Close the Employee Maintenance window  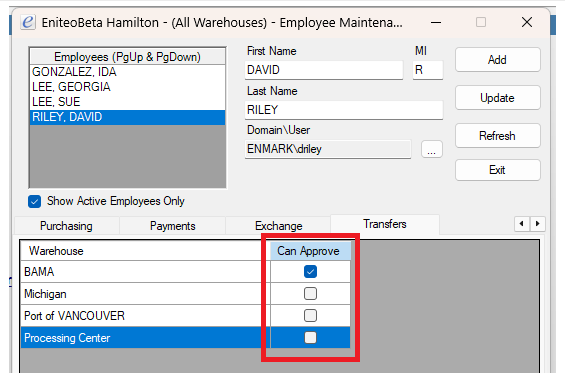pyautogui.click(x=527, y=22)
